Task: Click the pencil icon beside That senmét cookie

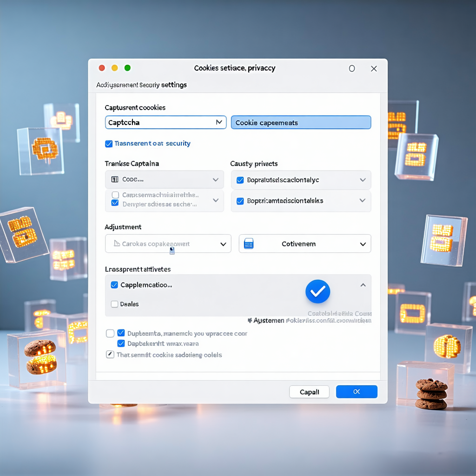Action: tap(110, 355)
